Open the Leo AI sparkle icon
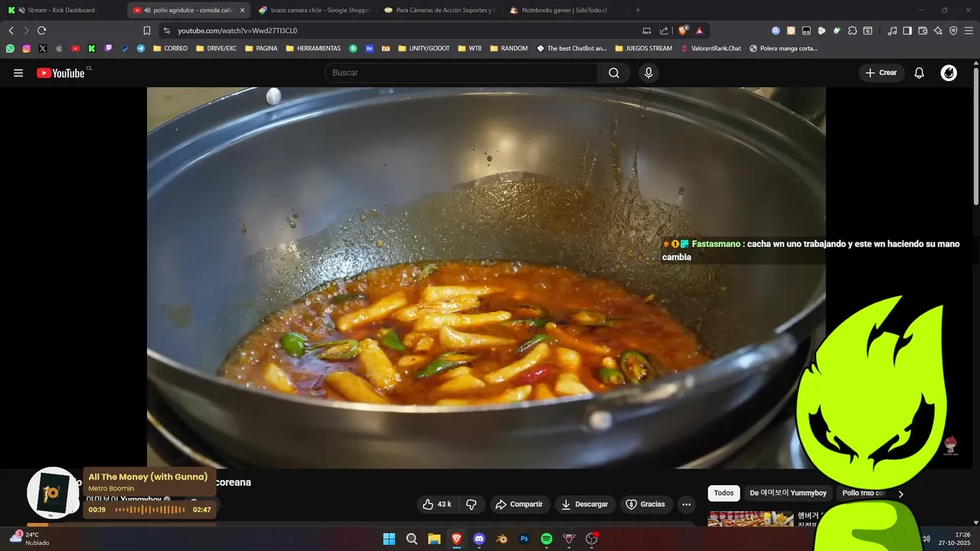The height and width of the screenshot is (551, 980). (x=938, y=31)
